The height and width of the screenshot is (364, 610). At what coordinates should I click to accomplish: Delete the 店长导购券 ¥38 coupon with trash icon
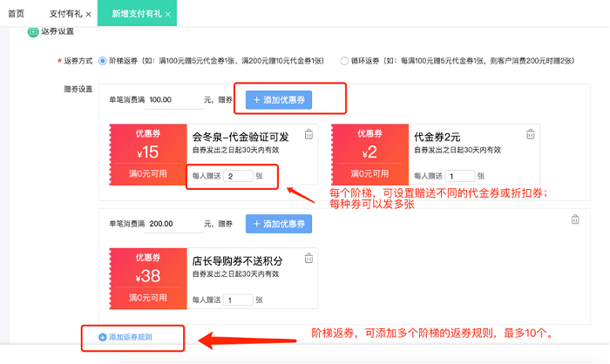coord(308,259)
